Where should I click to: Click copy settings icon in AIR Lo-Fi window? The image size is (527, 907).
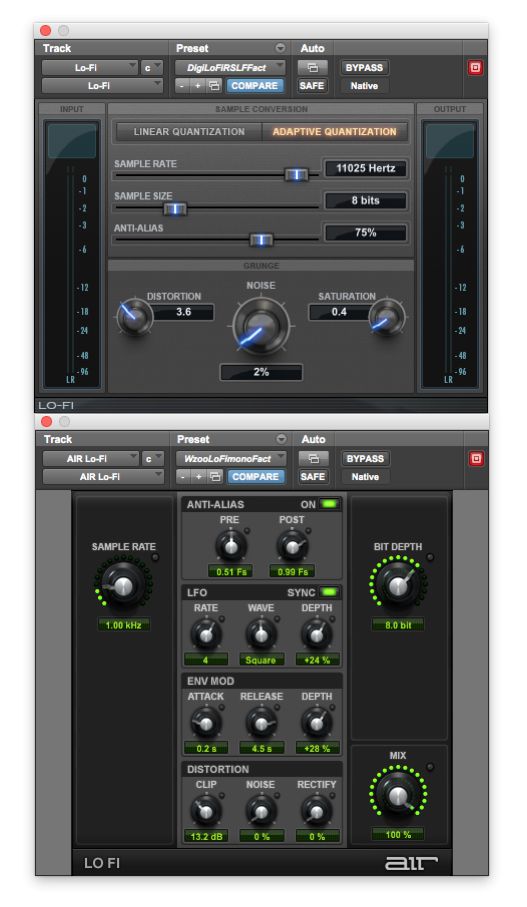[215, 477]
